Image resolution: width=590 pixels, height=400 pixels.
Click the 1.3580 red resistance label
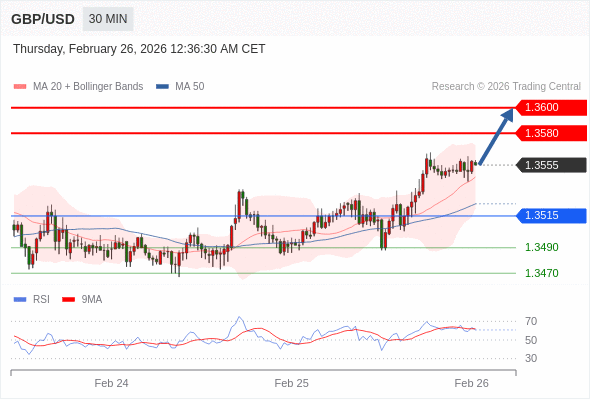[551, 133]
